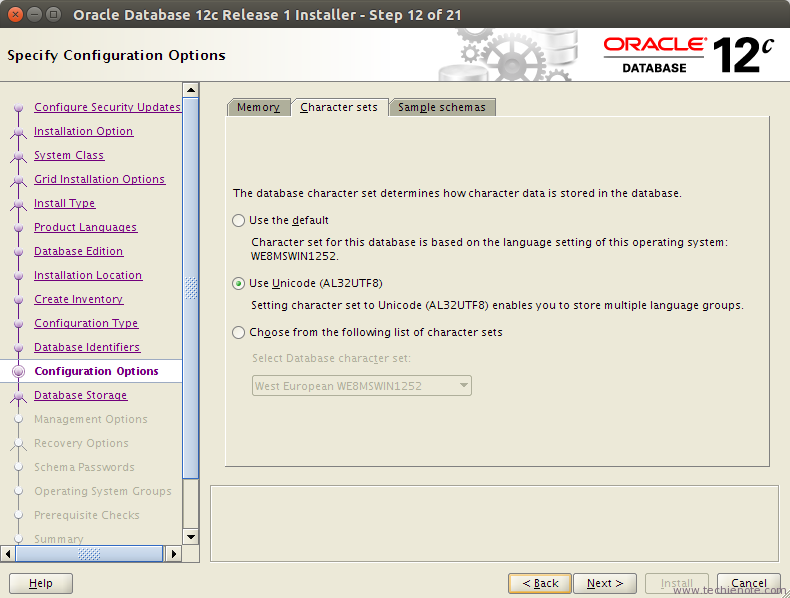Click the sidebar vertical scrollbar thumb
The height and width of the screenshot is (598, 790).
(x=191, y=288)
